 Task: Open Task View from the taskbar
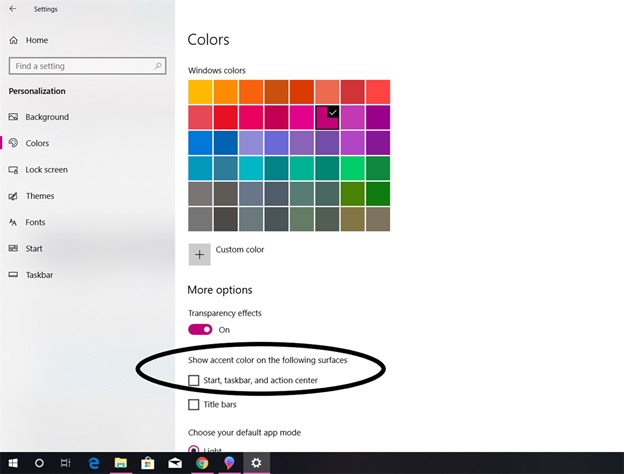pos(66,463)
